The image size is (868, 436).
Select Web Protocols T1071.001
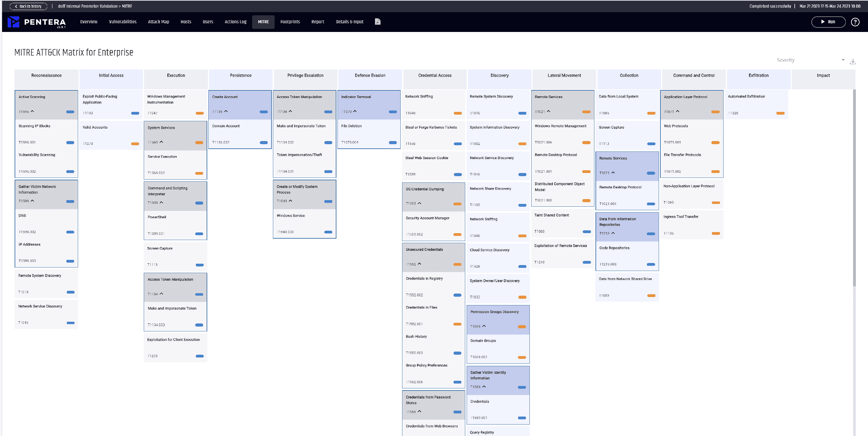coord(692,134)
